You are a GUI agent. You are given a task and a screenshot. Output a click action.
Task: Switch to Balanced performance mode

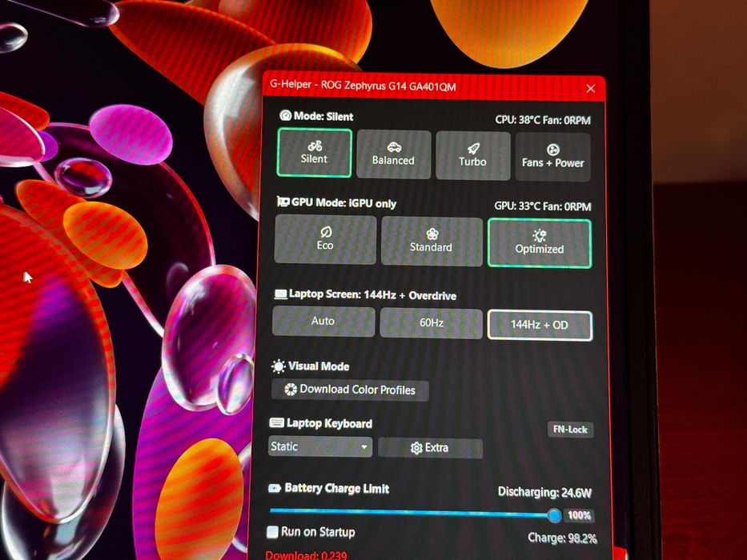[x=393, y=154]
